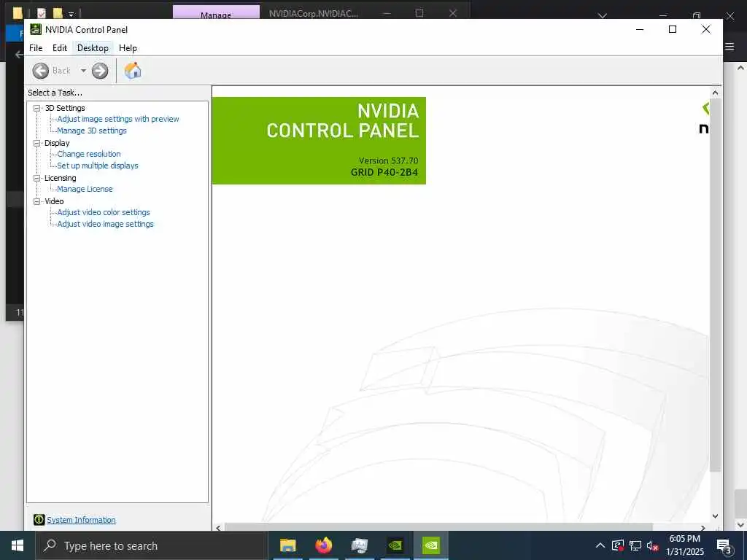The width and height of the screenshot is (747, 560).
Task: Open the System Information link
Action: pyautogui.click(x=81, y=520)
